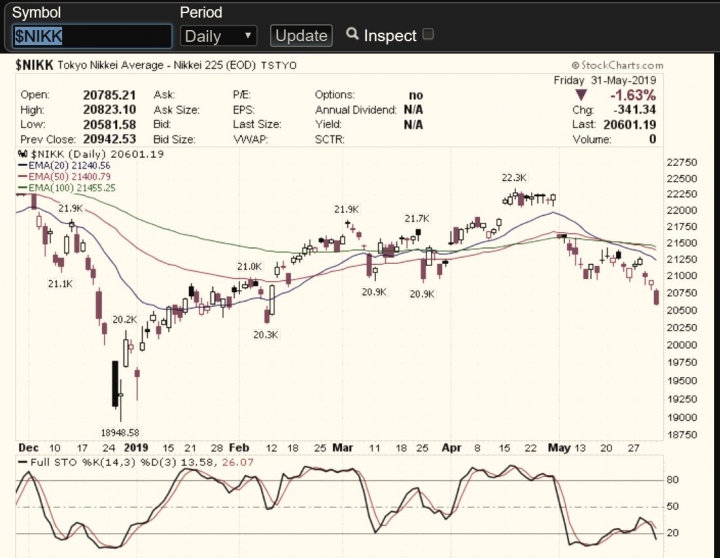Click the Symbol input field containing $NIKK
The height and width of the screenshot is (558, 720).
(x=92, y=36)
